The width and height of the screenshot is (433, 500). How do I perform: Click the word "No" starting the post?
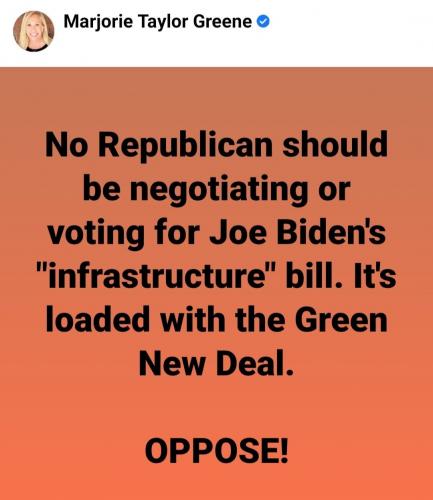coord(66,144)
